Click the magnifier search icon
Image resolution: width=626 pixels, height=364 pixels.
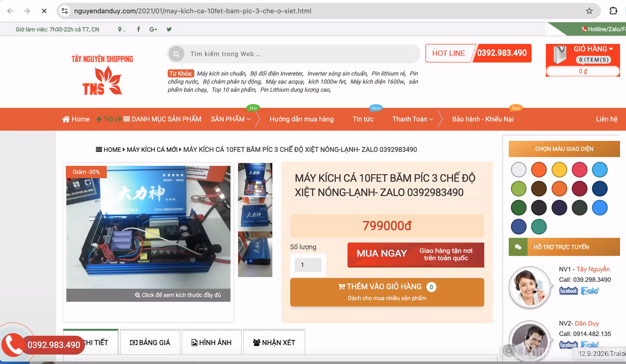(177, 54)
